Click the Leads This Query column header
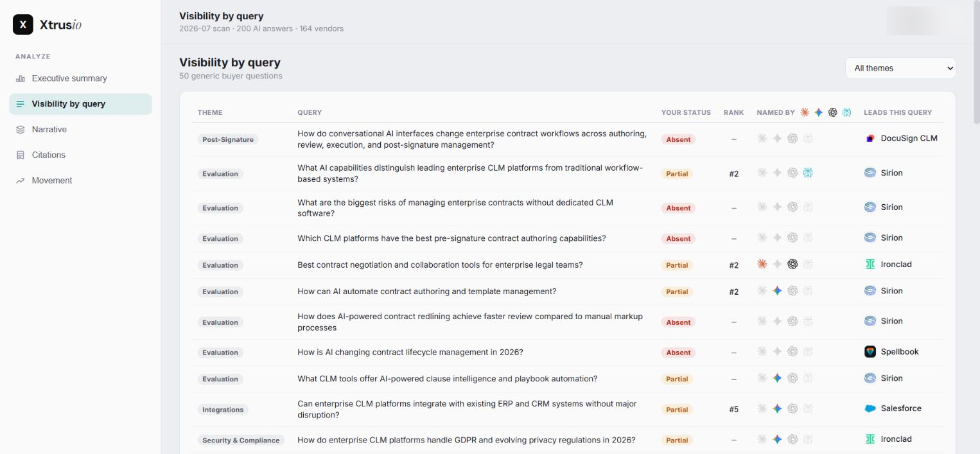980x454 pixels. click(x=898, y=112)
